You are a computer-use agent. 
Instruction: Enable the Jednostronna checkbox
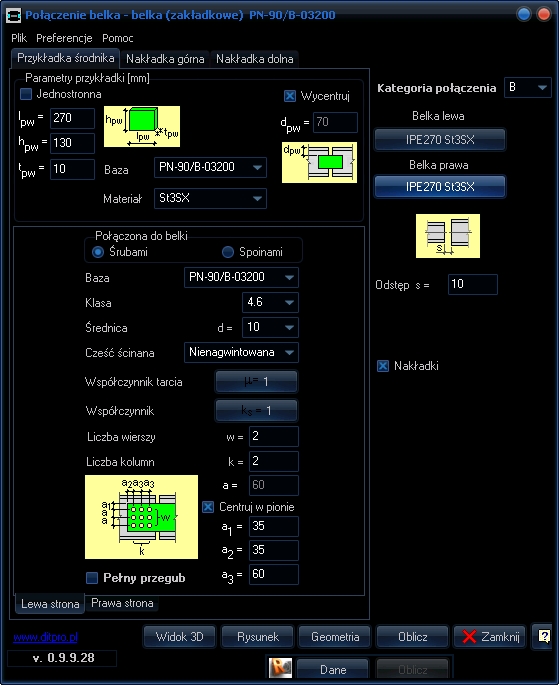[26, 94]
